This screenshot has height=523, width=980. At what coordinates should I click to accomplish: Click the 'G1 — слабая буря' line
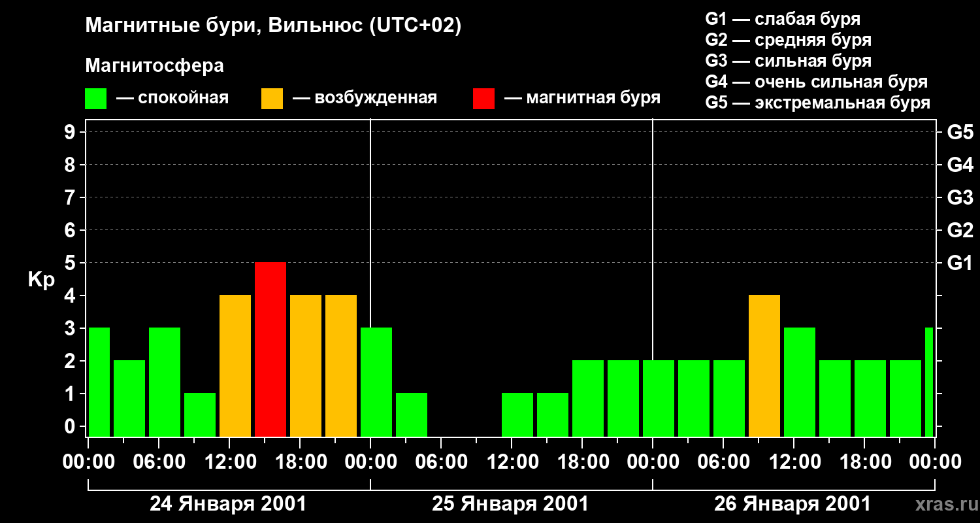point(783,19)
